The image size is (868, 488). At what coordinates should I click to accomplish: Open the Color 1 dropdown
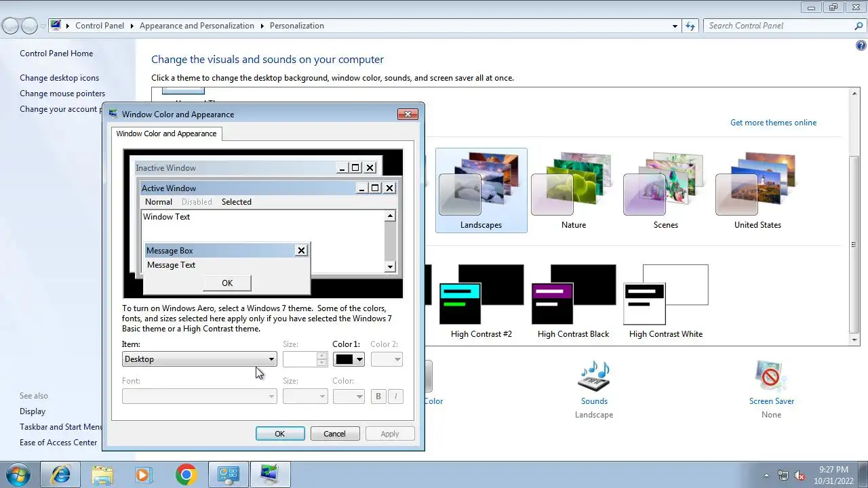point(349,359)
